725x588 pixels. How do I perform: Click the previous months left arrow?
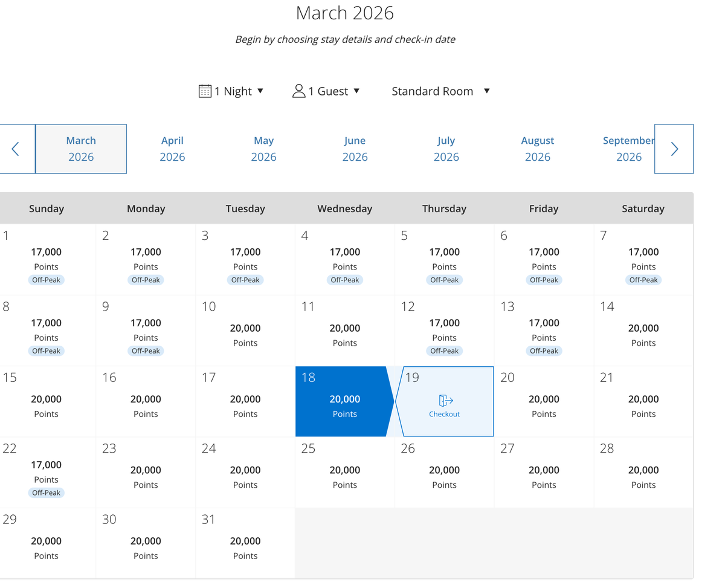[x=16, y=149]
